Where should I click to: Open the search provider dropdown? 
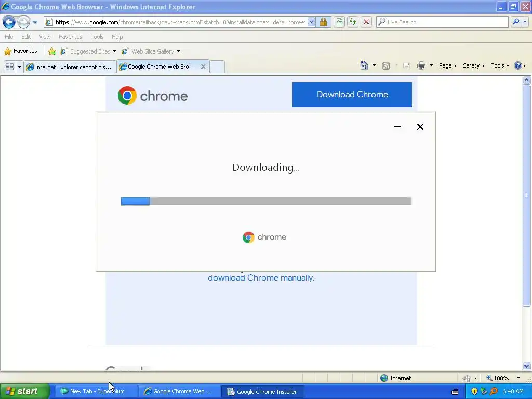[x=525, y=22]
